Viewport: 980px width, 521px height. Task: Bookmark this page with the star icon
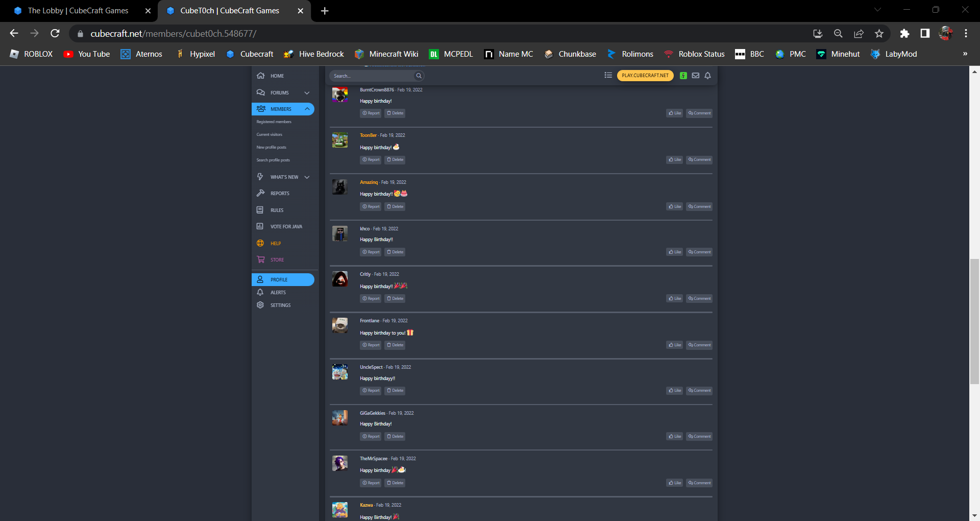point(879,33)
